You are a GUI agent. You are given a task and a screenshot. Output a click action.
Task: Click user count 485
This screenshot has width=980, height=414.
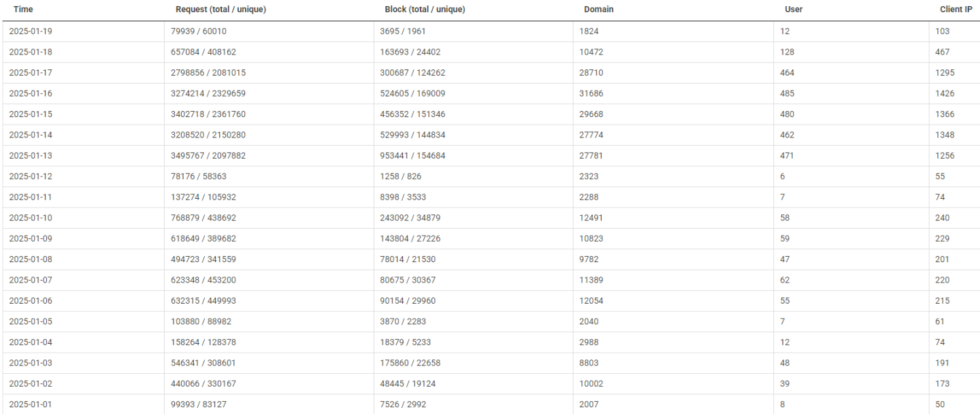(x=787, y=93)
